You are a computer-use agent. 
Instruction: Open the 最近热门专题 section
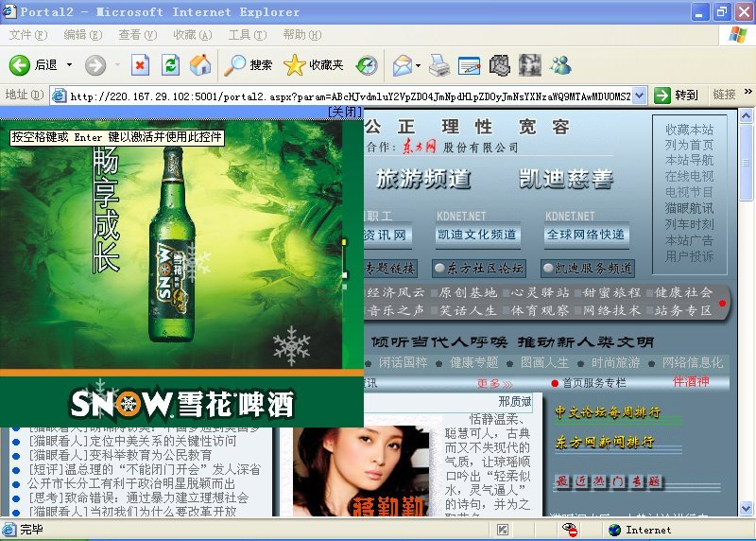[x=610, y=481]
